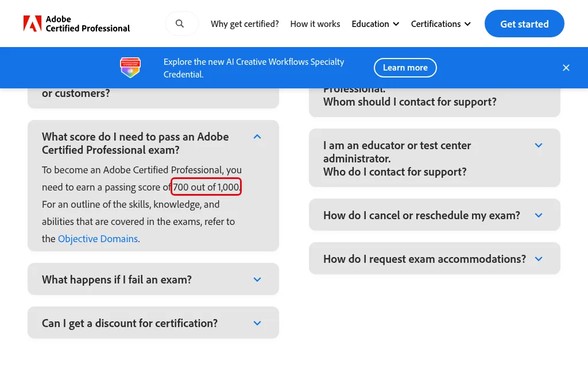Go to How it works
The height and width of the screenshot is (373, 588).
coord(315,24)
